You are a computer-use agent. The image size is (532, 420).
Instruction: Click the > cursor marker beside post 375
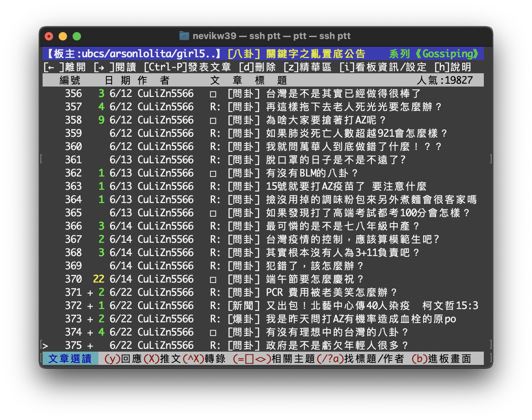point(45,346)
